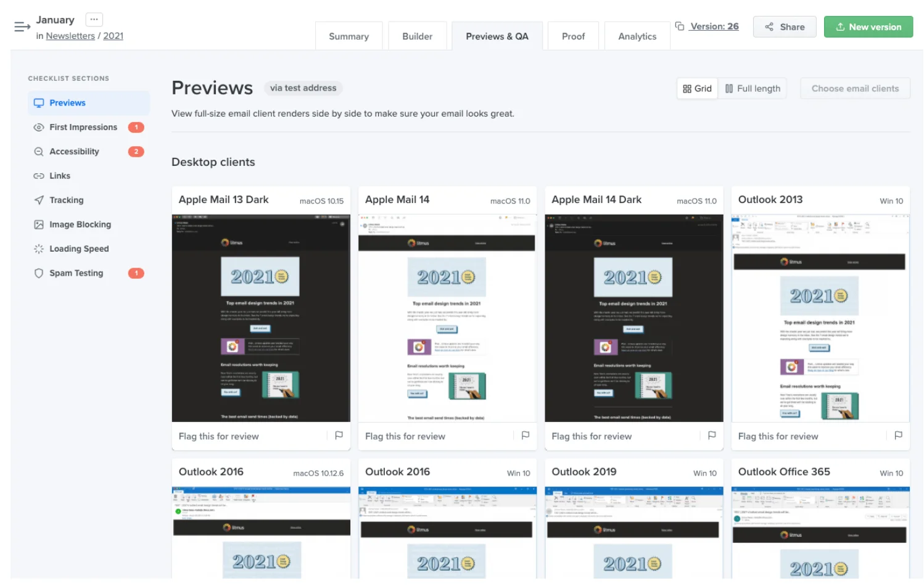
Task: Click the Spam Testing alert badge
Action: [136, 273]
